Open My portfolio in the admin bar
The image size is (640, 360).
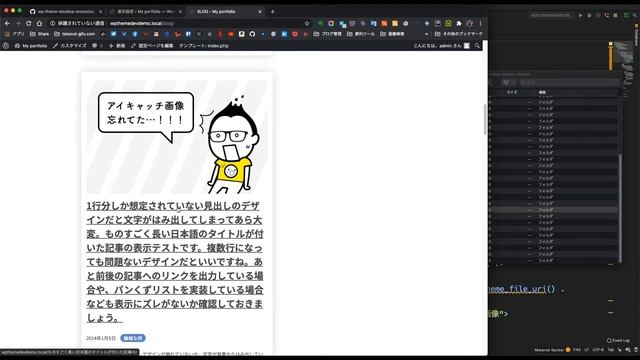31,46
